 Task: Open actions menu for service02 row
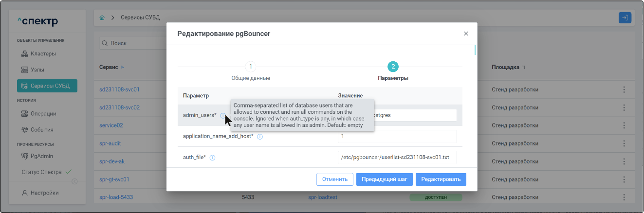(x=624, y=125)
